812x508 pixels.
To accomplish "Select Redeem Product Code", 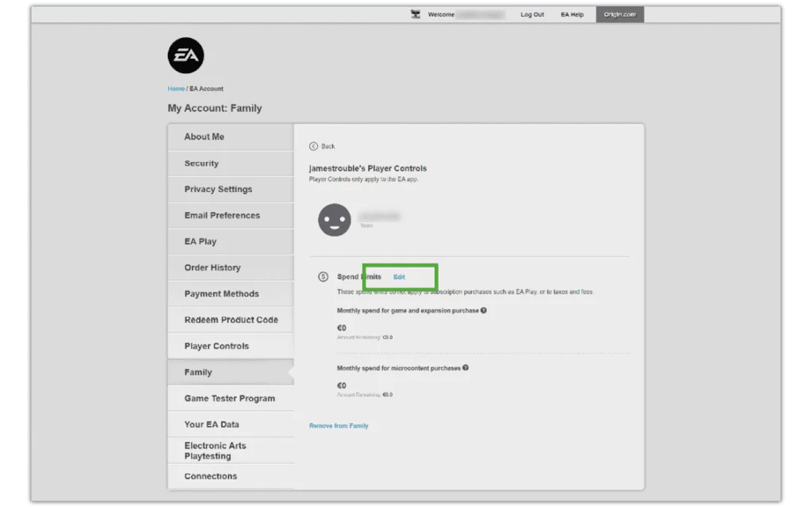I will point(231,320).
